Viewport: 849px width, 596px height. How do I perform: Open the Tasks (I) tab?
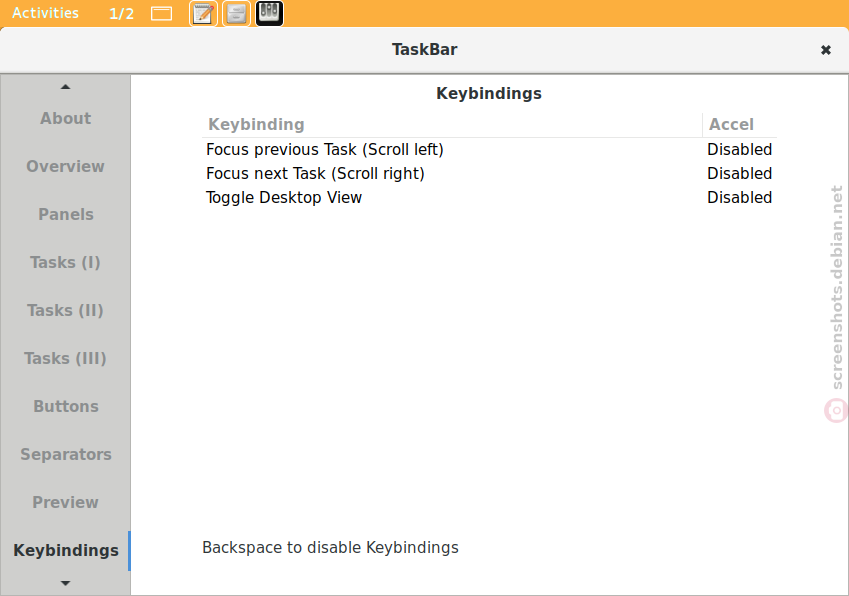point(66,263)
